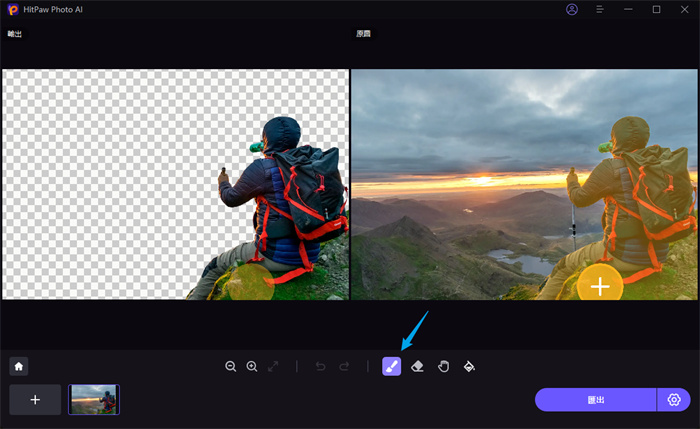Click the purple export button

coord(595,400)
